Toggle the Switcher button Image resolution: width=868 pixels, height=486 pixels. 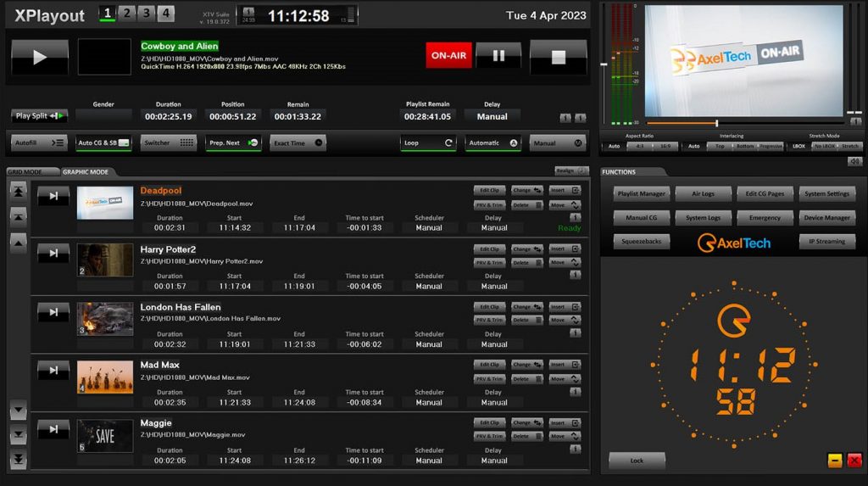point(169,143)
